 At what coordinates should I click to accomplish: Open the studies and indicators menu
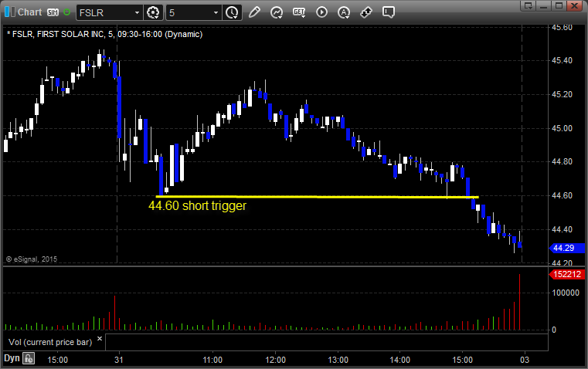point(277,12)
